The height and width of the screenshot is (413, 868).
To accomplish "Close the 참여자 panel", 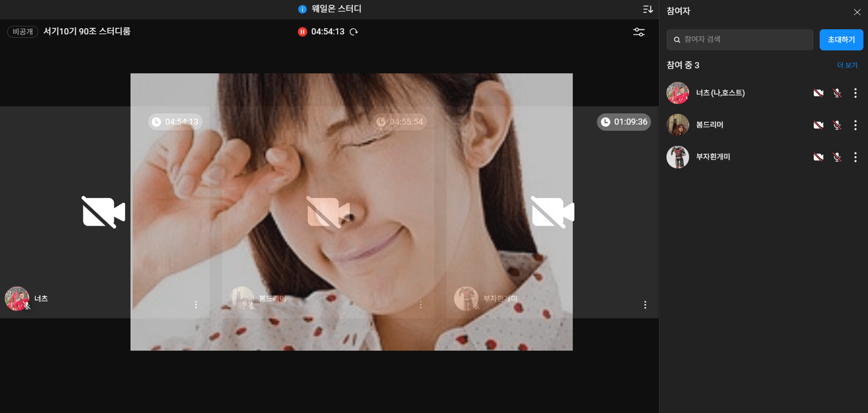I will coord(857,12).
